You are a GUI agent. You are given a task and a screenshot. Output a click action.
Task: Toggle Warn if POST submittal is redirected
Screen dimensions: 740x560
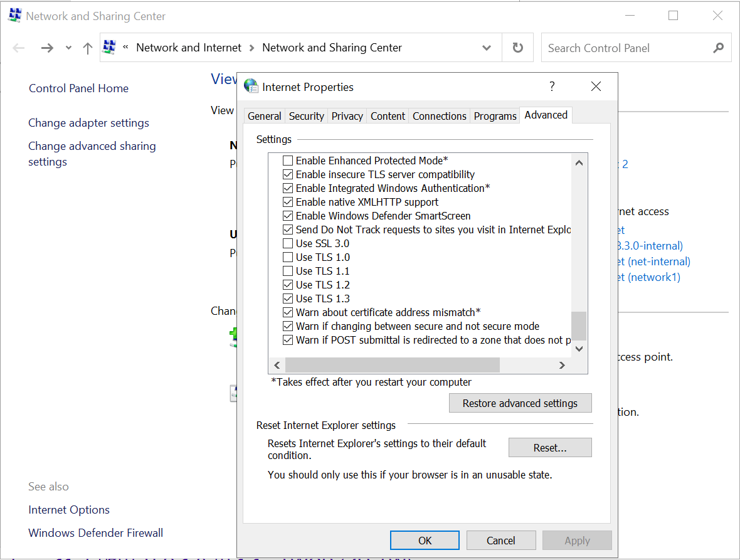[288, 340]
